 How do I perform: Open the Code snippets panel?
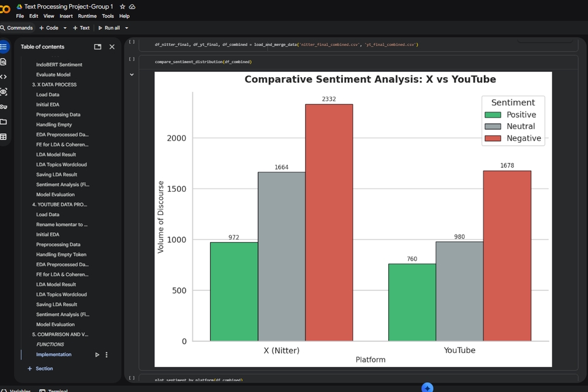[x=5, y=77]
